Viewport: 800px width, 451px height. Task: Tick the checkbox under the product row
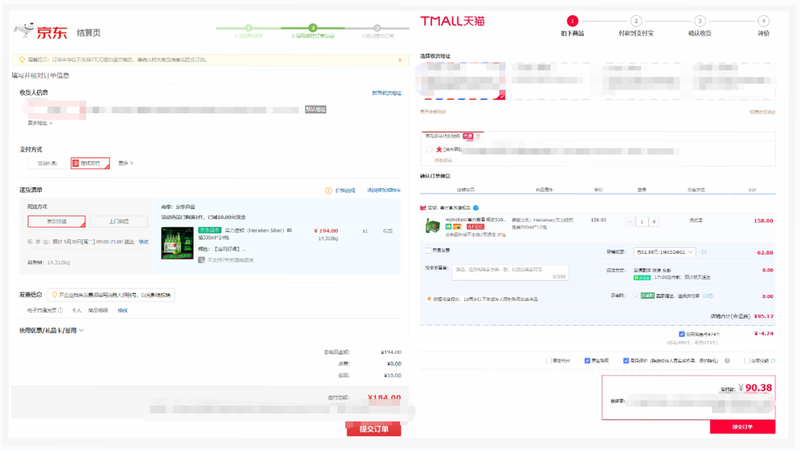point(429,250)
